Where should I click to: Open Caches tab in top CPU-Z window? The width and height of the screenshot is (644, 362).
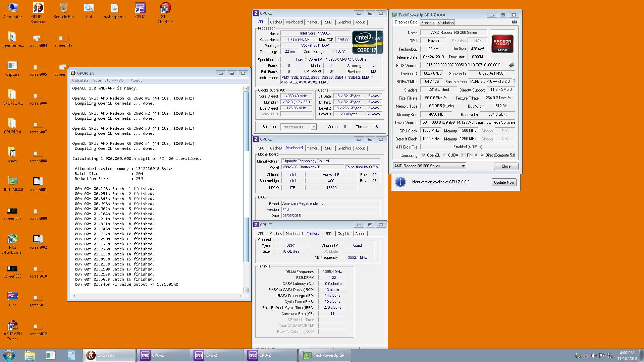coord(276,22)
